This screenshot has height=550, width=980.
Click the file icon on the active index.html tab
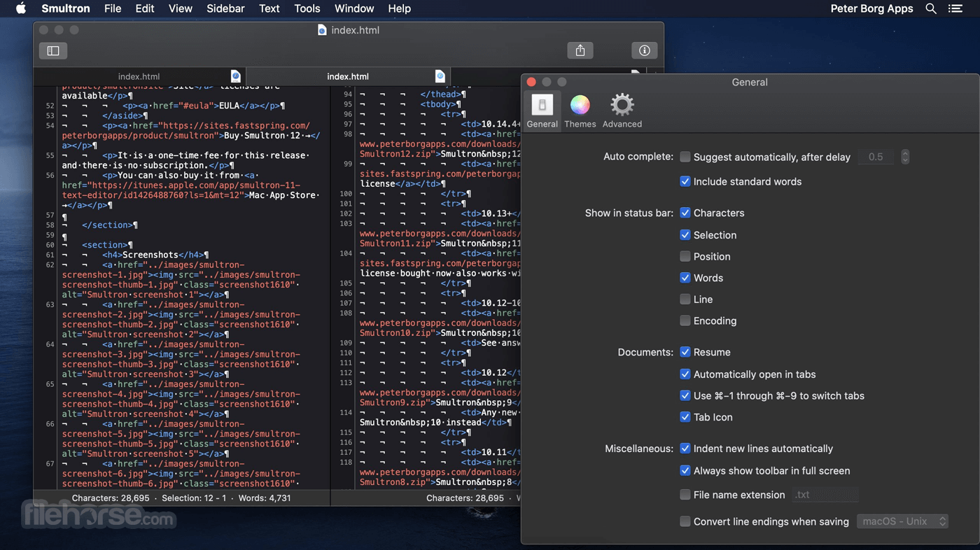(440, 76)
